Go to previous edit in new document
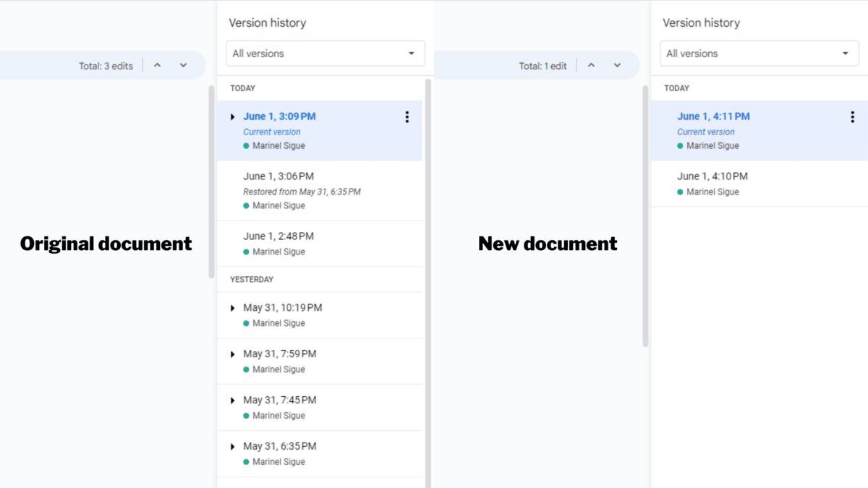 tap(591, 66)
